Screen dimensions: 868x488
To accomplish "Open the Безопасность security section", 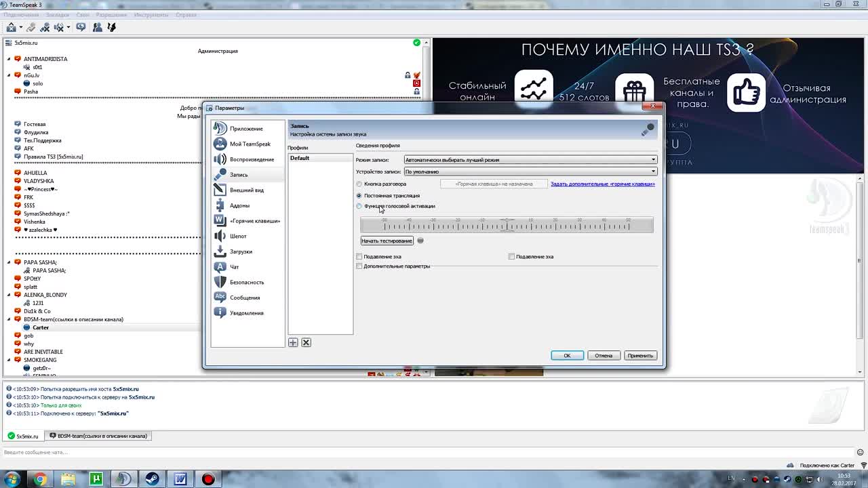I will pyautogui.click(x=248, y=282).
